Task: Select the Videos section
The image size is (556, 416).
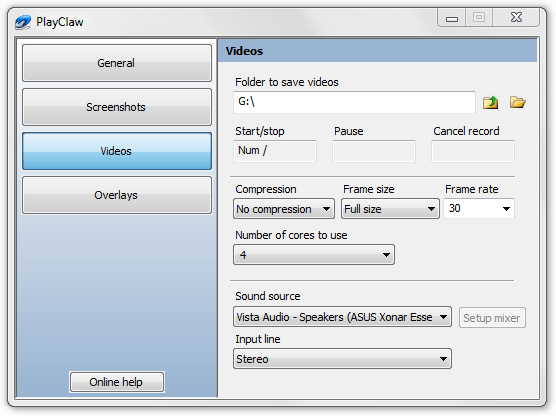Action: (x=117, y=151)
